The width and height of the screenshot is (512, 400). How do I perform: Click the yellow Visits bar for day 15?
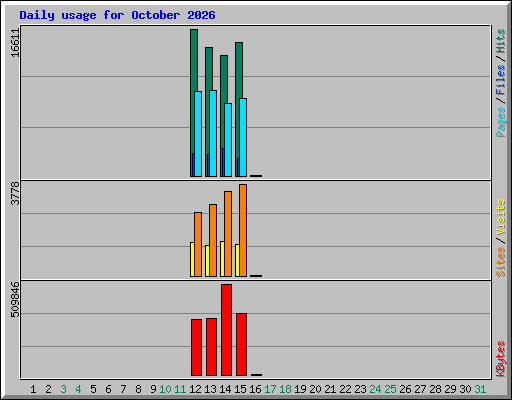point(237,260)
